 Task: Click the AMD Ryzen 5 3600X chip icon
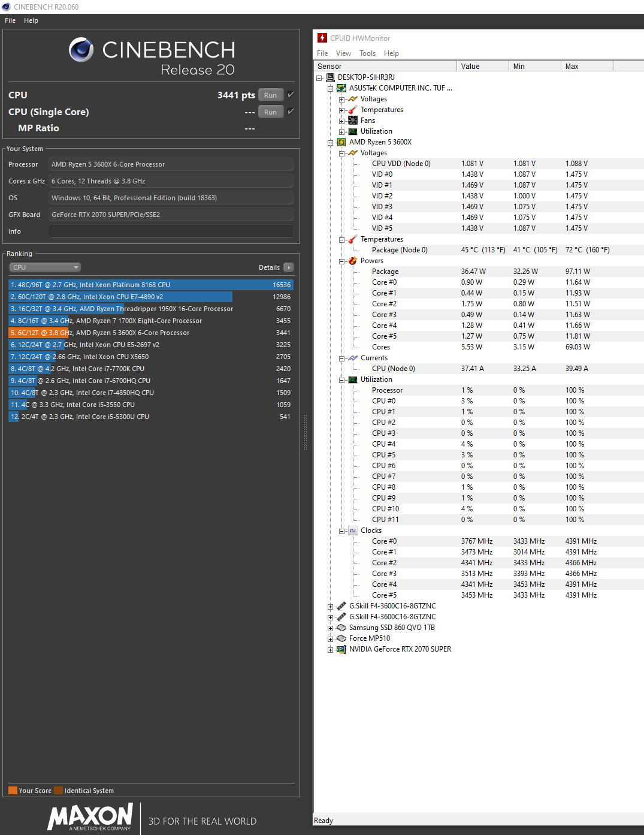click(341, 142)
